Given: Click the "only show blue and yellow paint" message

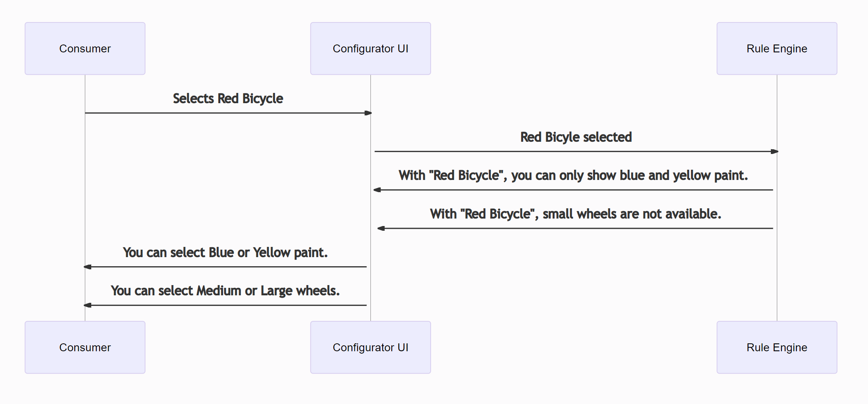Looking at the screenshot, I should tap(573, 175).
